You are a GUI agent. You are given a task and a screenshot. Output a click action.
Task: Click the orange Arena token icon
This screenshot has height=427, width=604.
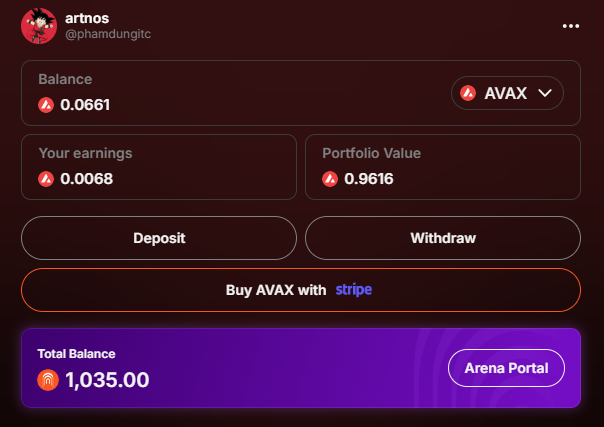click(x=48, y=380)
